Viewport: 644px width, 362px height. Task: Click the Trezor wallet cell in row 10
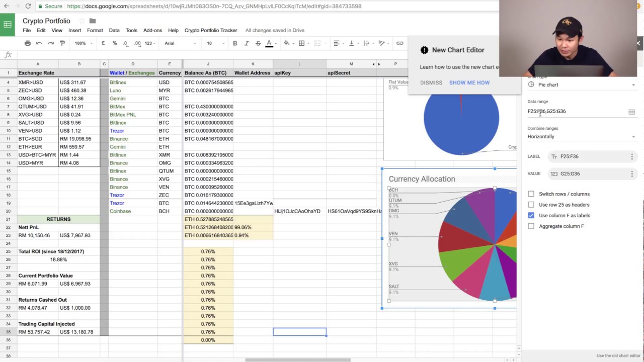[133, 131]
